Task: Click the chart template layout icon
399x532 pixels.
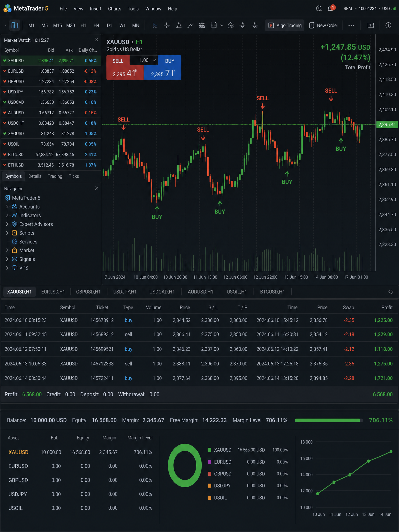Action: tap(214, 25)
